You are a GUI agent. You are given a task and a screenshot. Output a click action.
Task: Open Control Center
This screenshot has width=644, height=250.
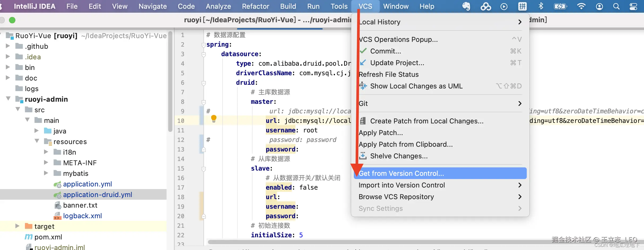(x=633, y=6)
